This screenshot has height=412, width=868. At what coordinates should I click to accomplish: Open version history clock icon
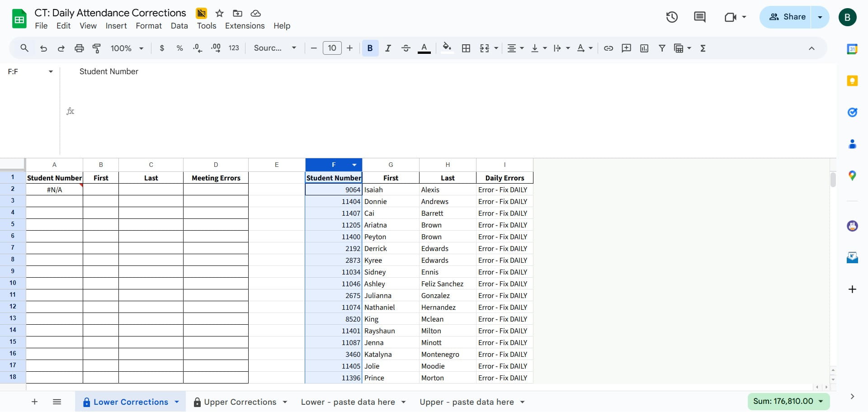pos(672,17)
